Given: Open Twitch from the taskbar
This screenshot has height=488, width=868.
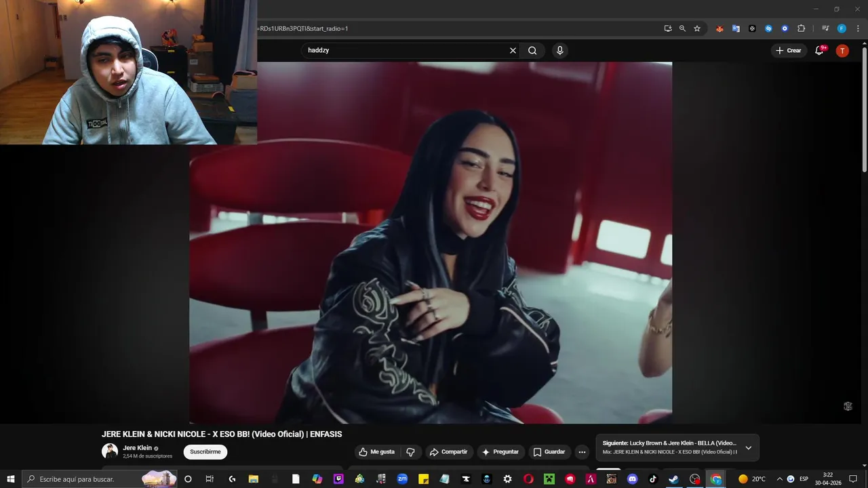Looking at the screenshot, I should [x=338, y=479].
